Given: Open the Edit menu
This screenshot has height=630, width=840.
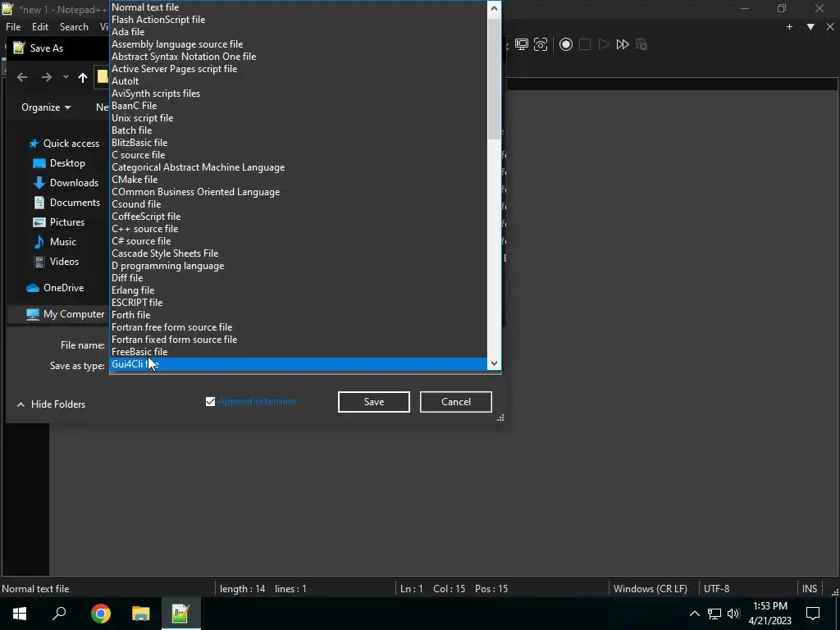Looking at the screenshot, I should [x=40, y=27].
